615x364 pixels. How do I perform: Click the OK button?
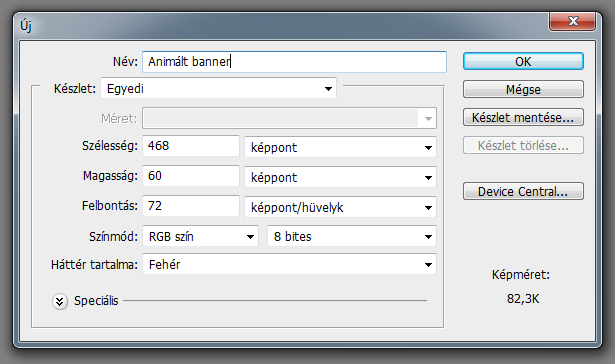(x=523, y=62)
